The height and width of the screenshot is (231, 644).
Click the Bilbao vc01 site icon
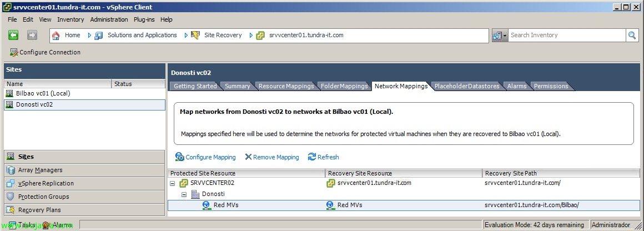click(9, 93)
